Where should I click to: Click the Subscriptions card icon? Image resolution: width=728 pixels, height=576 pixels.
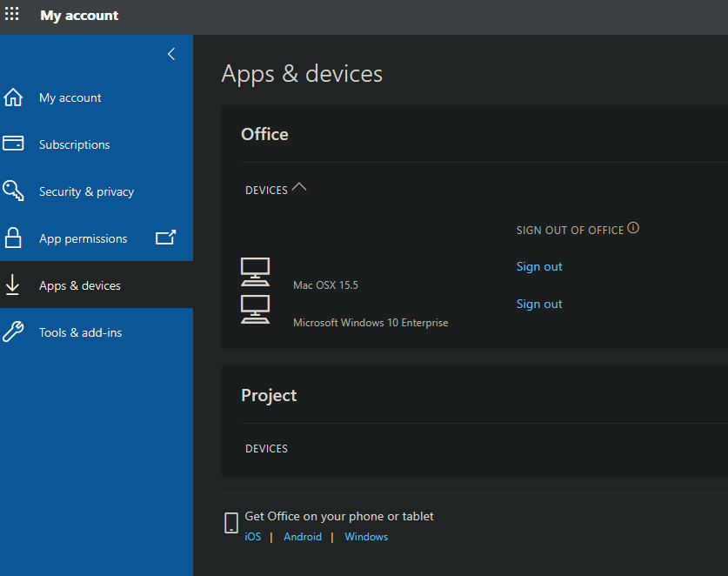pos(13,144)
